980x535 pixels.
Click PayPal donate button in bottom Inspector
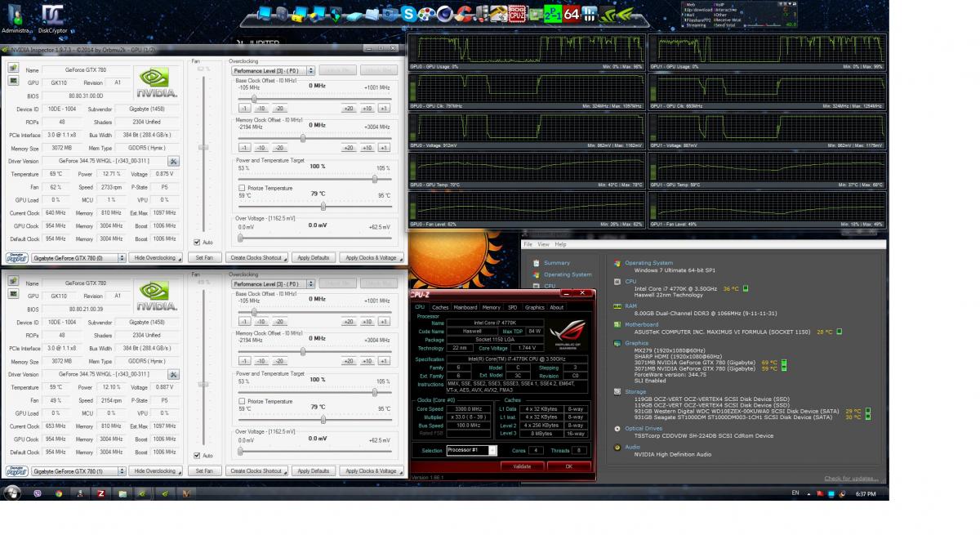(x=16, y=471)
